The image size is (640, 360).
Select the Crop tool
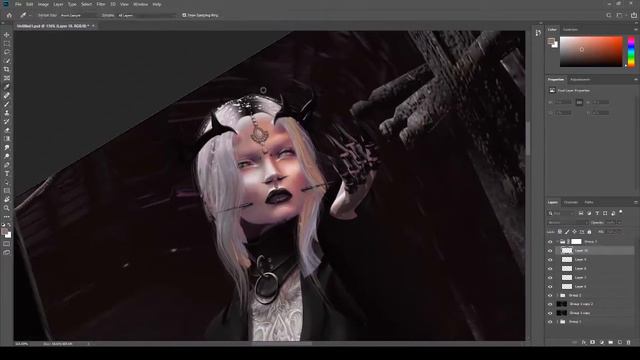pyautogui.click(x=7, y=69)
